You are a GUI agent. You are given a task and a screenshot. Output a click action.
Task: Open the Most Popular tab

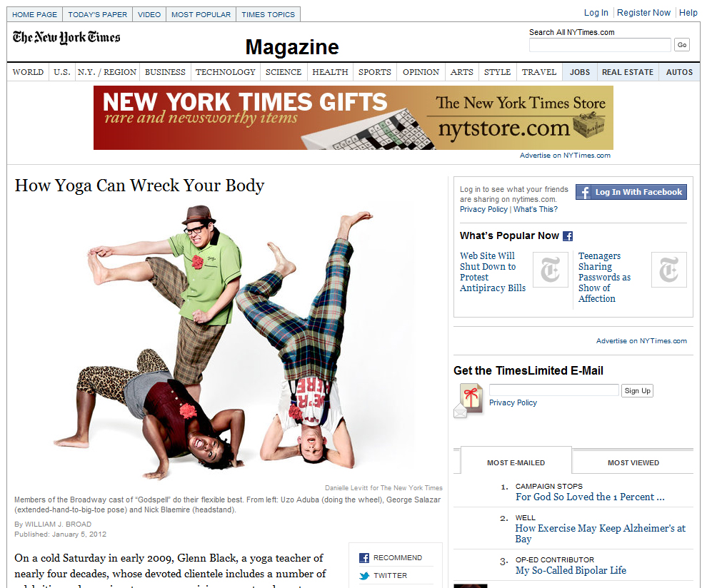201,14
